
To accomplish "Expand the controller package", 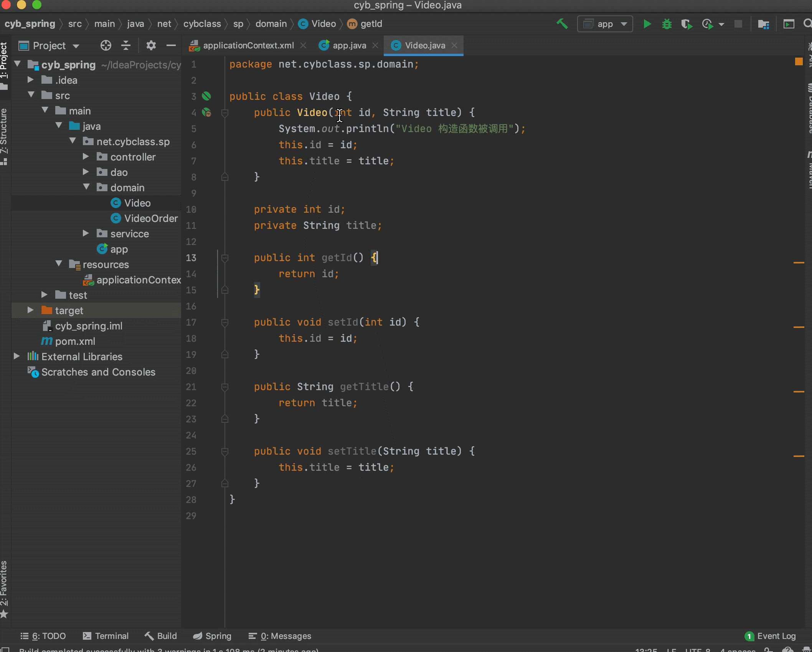I will (x=86, y=156).
